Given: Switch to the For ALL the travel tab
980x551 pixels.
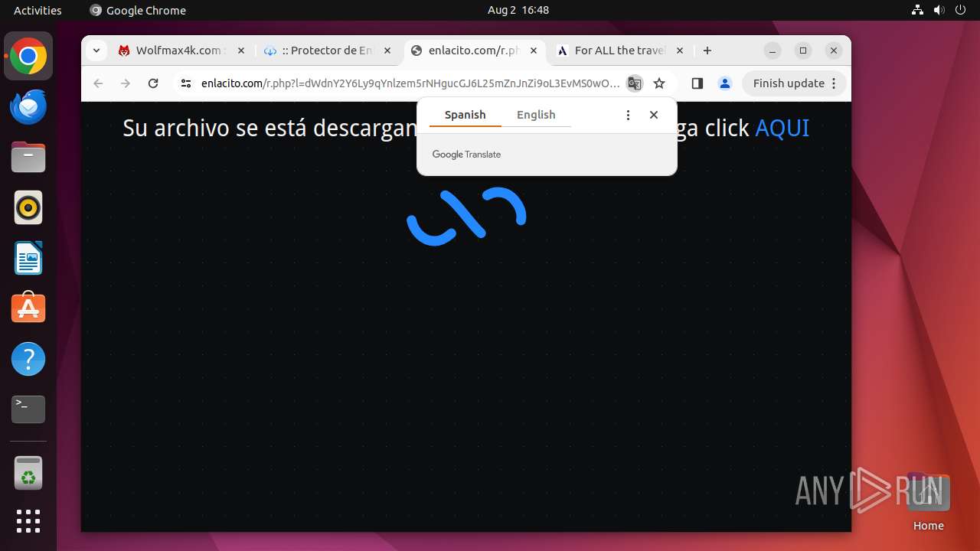Looking at the screenshot, I should (x=619, y=51).
